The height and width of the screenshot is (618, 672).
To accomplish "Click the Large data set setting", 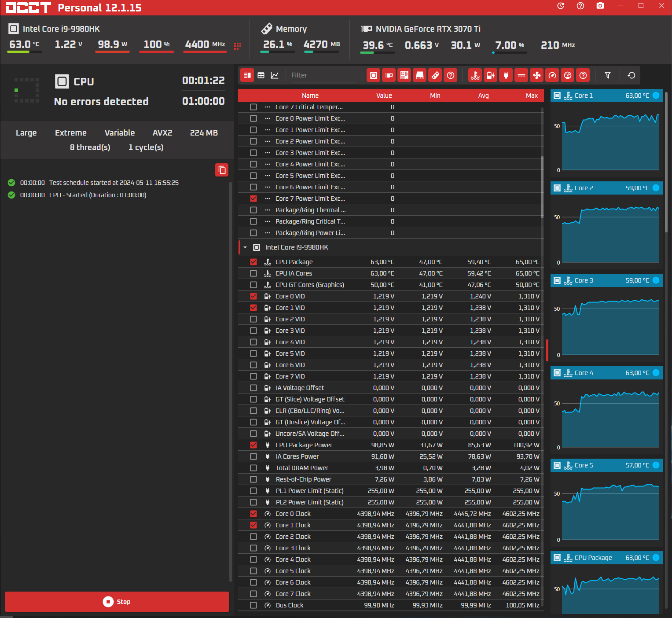I will pyautogui.click(x=26, y=133).
